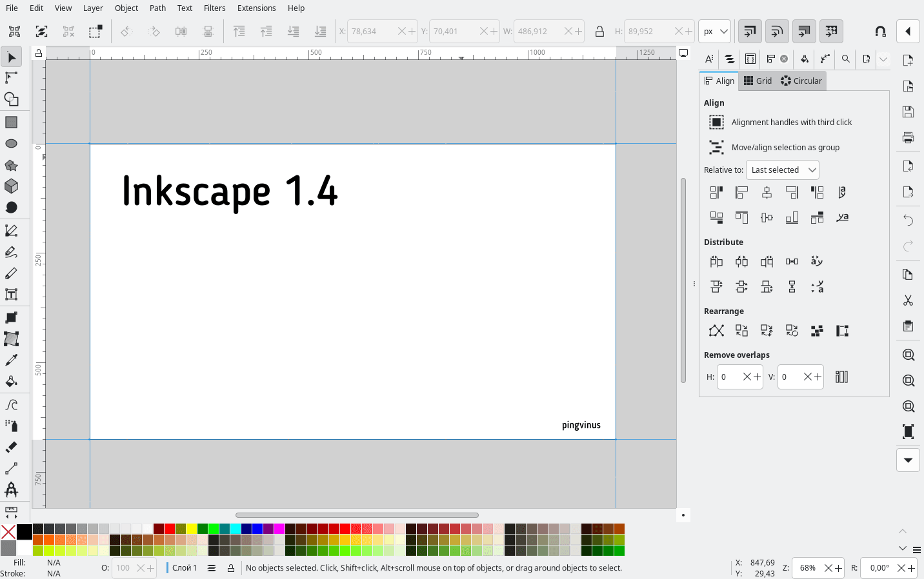
Task: Click the Cut scissors icon
Action: click(908, 300)
